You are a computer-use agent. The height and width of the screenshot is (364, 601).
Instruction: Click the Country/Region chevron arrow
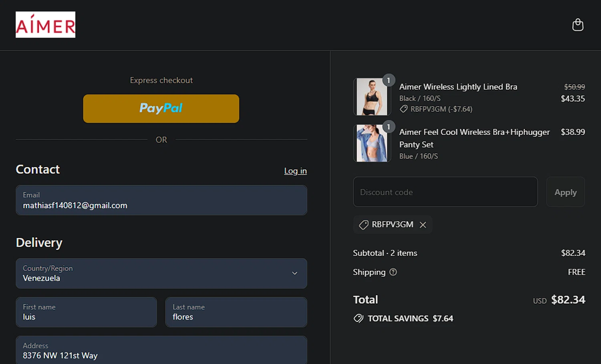coord(294,273)
